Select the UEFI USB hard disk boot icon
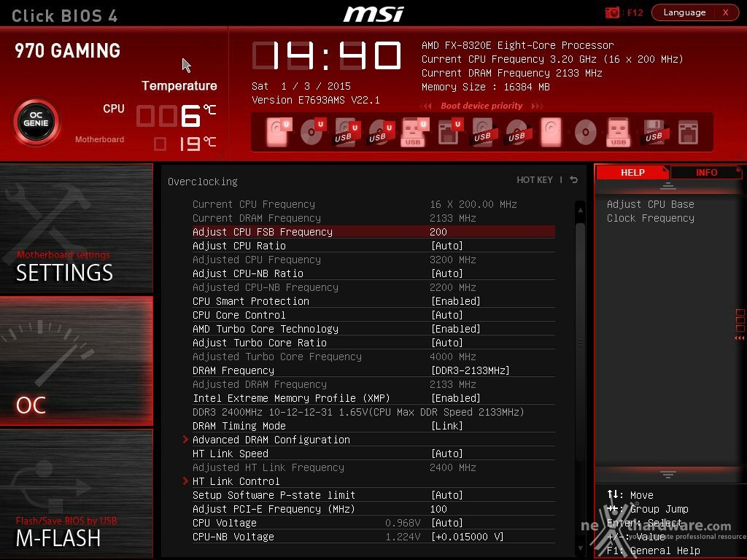 [x=347, y=133]
